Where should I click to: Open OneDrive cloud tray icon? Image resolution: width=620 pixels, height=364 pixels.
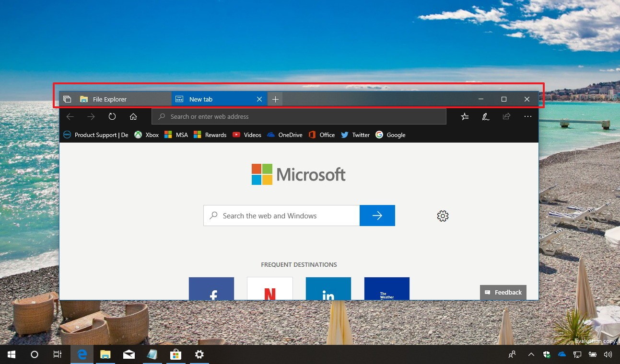coord(562,354)
